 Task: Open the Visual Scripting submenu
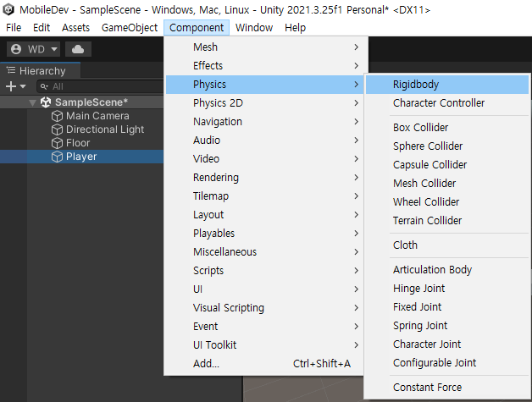(264, 308)
